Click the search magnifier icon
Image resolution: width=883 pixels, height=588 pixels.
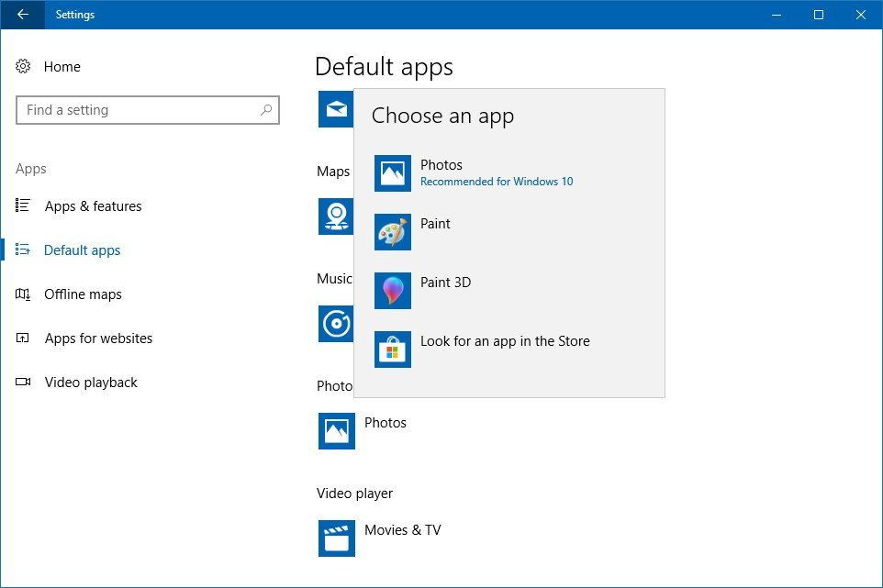(x=266, y=110)
